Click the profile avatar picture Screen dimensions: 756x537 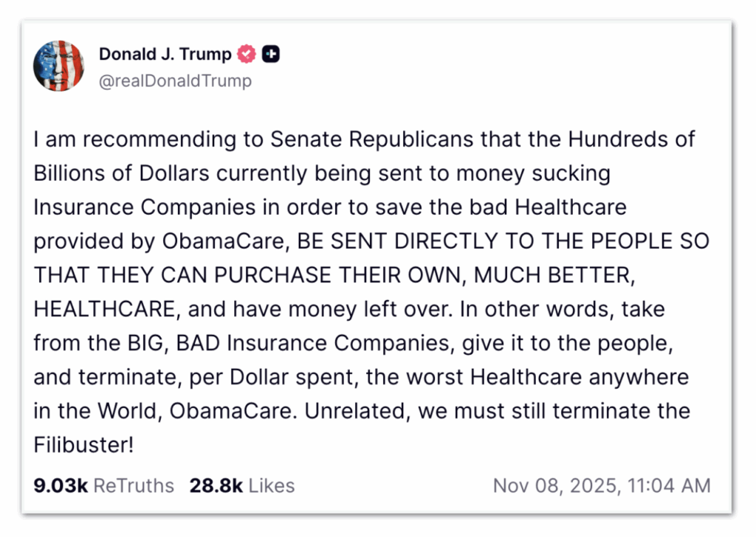pyautogui.click(x=59, y=66)
